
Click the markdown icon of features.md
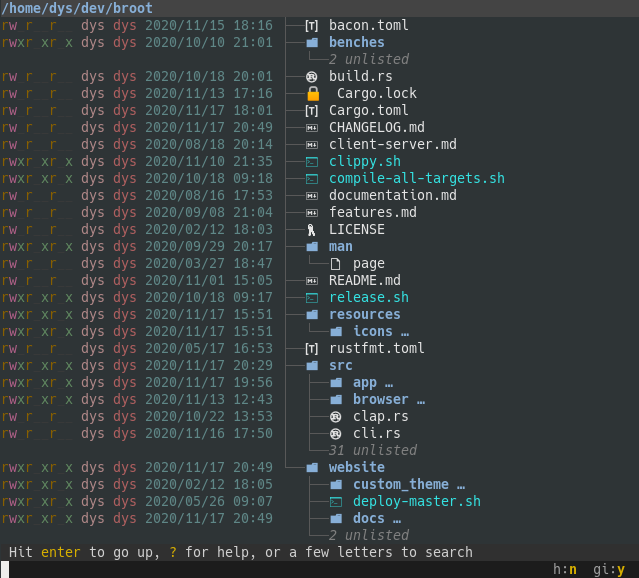click(312, 213)
